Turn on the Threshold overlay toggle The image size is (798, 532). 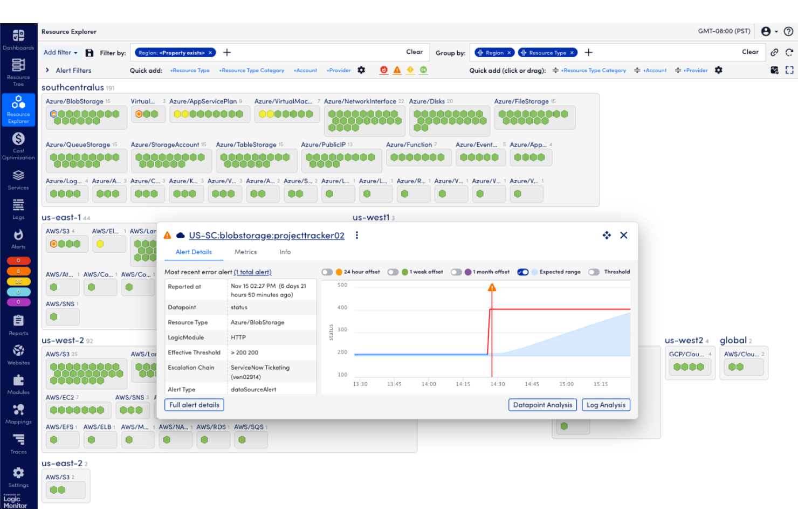[594, 272]
